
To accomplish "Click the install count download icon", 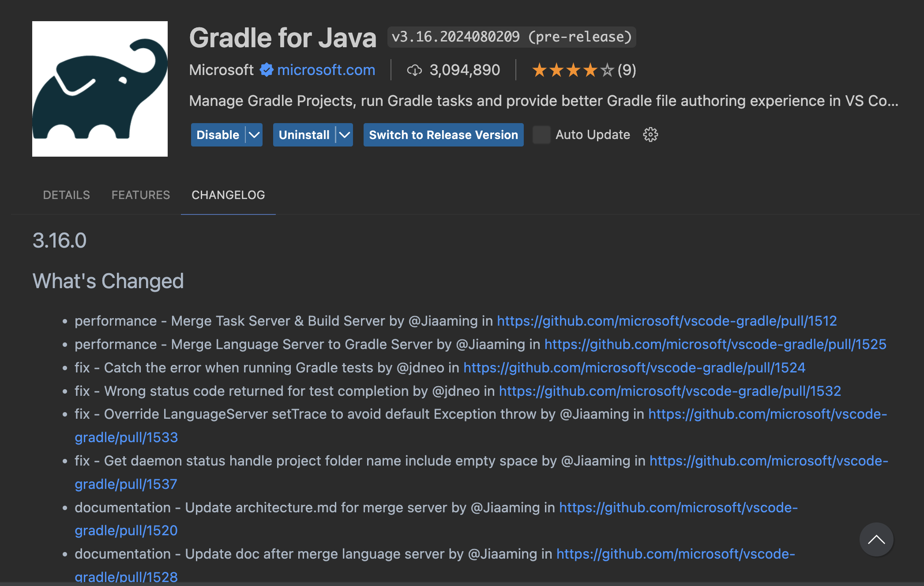I will (414, 70).
